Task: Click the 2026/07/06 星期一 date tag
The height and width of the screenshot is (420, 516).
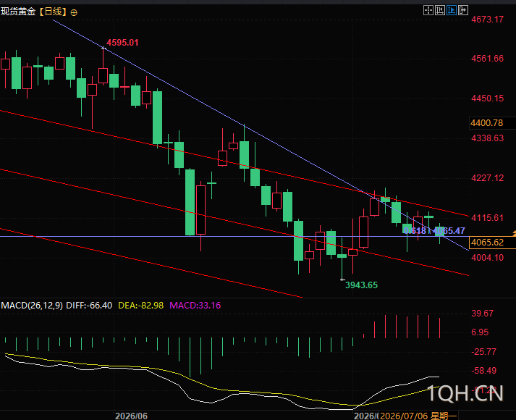Action: pyautogui.click(x=418, y=416)
